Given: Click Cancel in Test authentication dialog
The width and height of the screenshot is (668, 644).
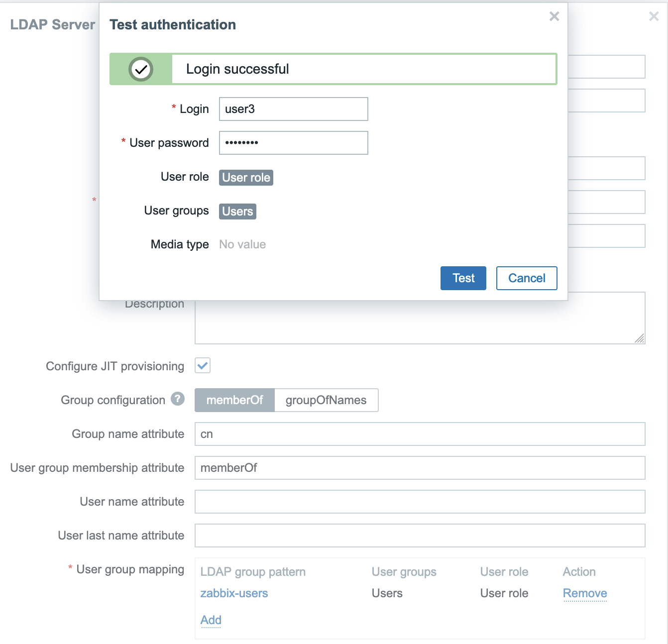Looking at the screenshot, I should click(526, 278).
